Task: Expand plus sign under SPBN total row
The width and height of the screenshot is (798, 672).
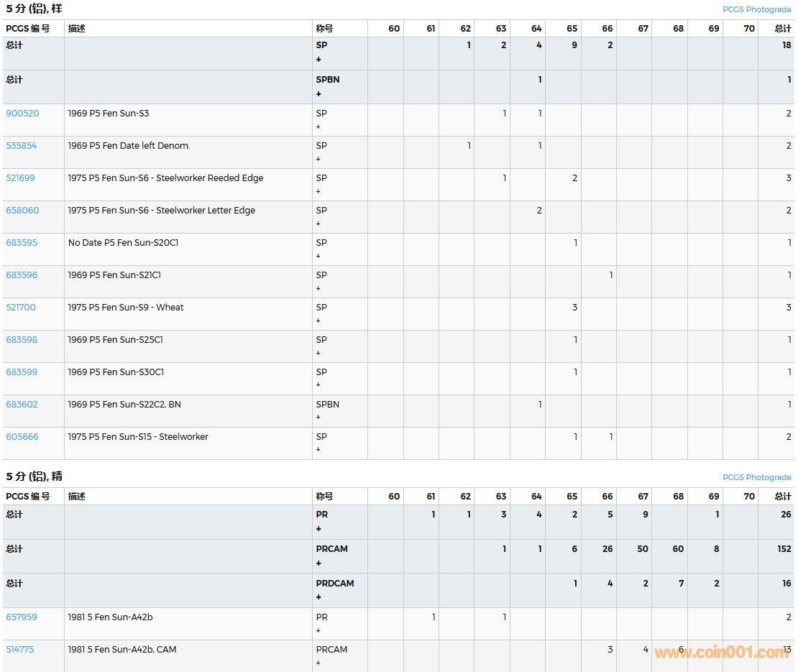Action: (x=318, y=94)
